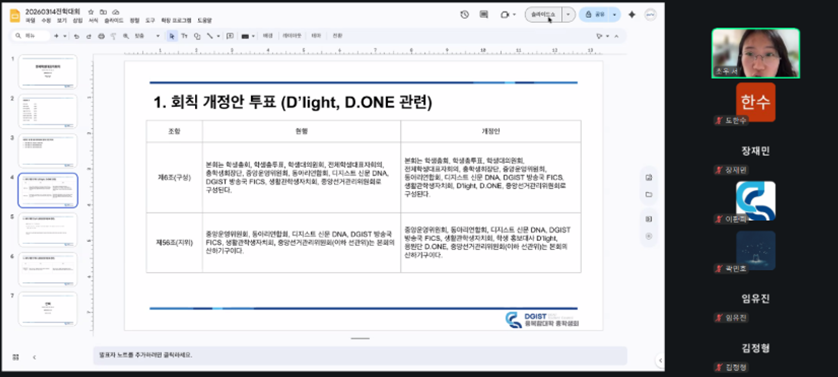Open the 도움말 menu
Viewport: 838px width, 377px height.
pyautogui.click(x=205, y=21)
